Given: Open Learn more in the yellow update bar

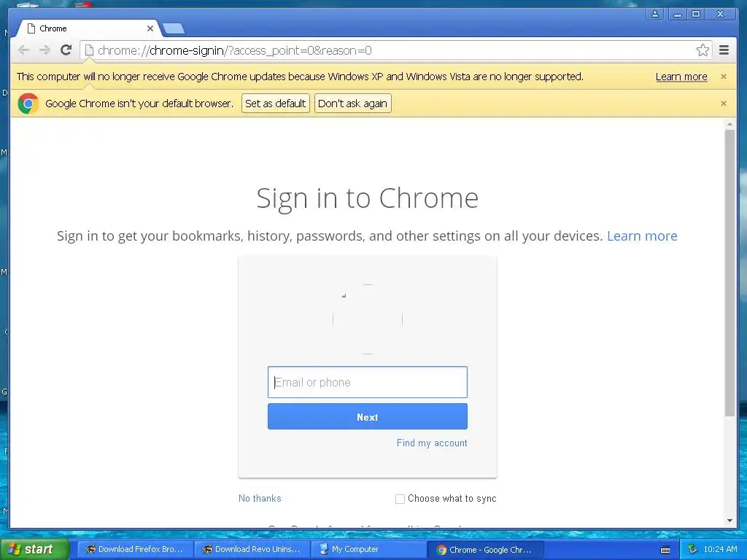Looking at the screenshot, I should (x=681, y=77).
